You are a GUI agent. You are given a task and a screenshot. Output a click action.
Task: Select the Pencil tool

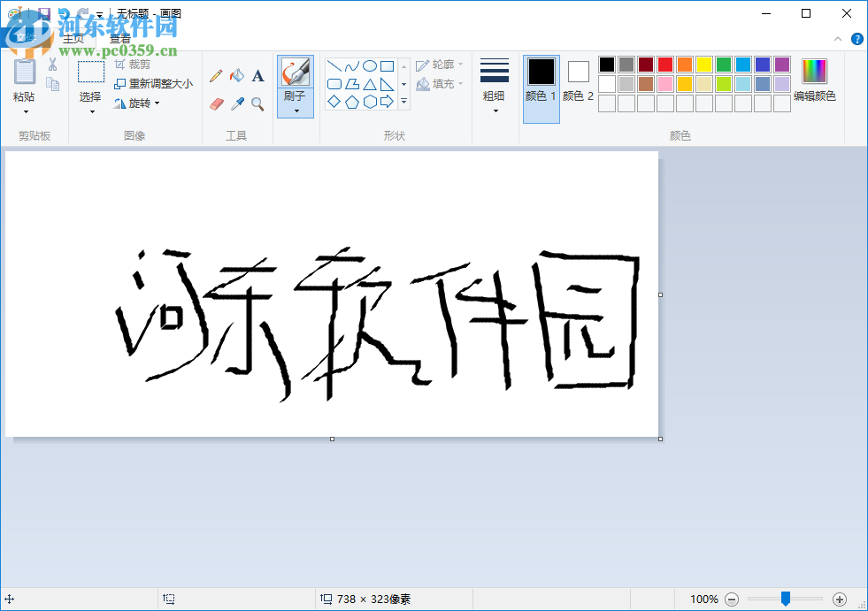[x=216, y=75]
